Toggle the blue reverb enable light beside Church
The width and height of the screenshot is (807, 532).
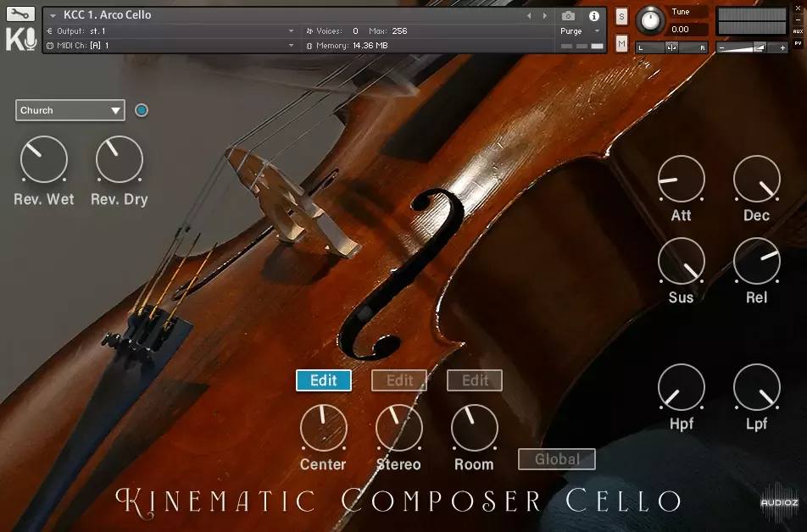coord(141,110)
